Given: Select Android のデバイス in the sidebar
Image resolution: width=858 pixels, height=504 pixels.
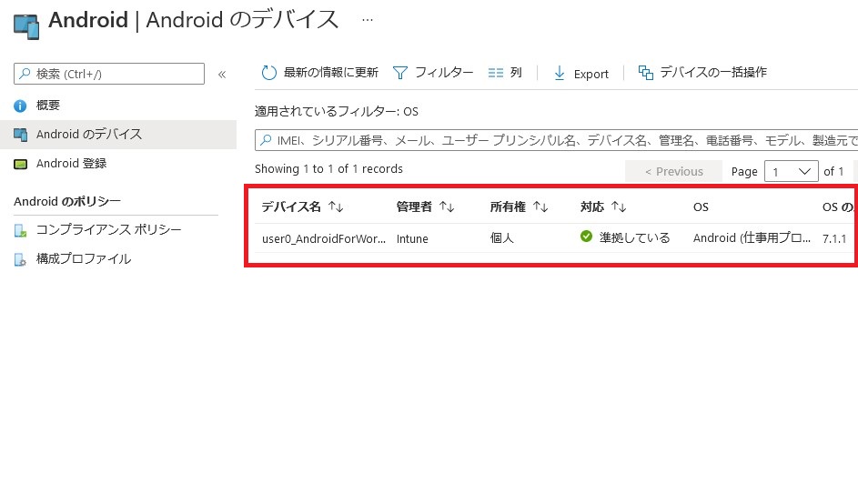Looking at the screenshot, I should 118,134.
